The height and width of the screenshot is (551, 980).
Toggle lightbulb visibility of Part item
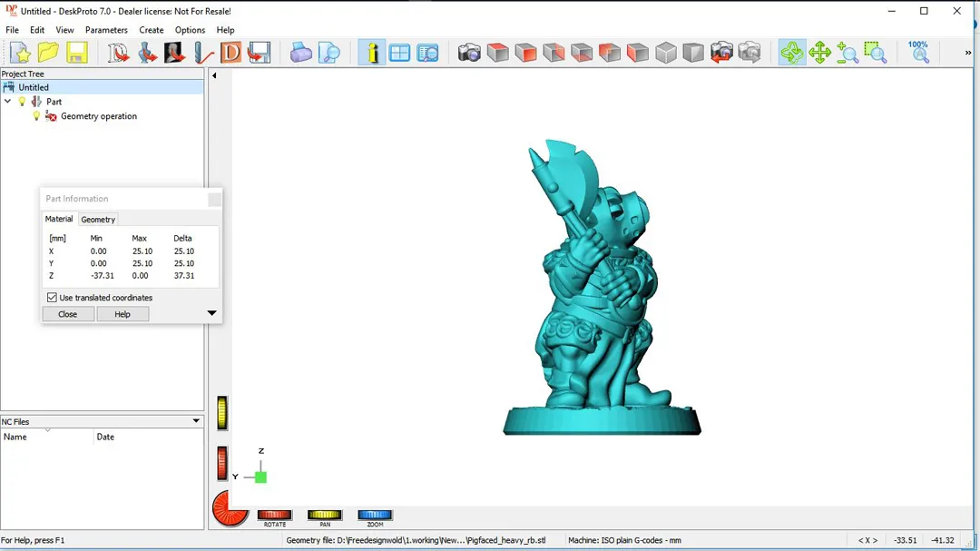(x=23, y=102)
